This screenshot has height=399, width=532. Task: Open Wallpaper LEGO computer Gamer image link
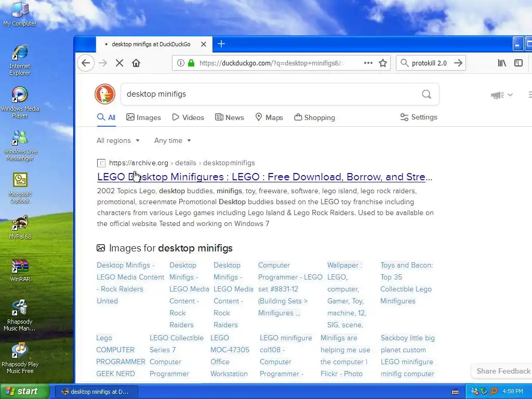pyautogui.click(x=347, y=295)
